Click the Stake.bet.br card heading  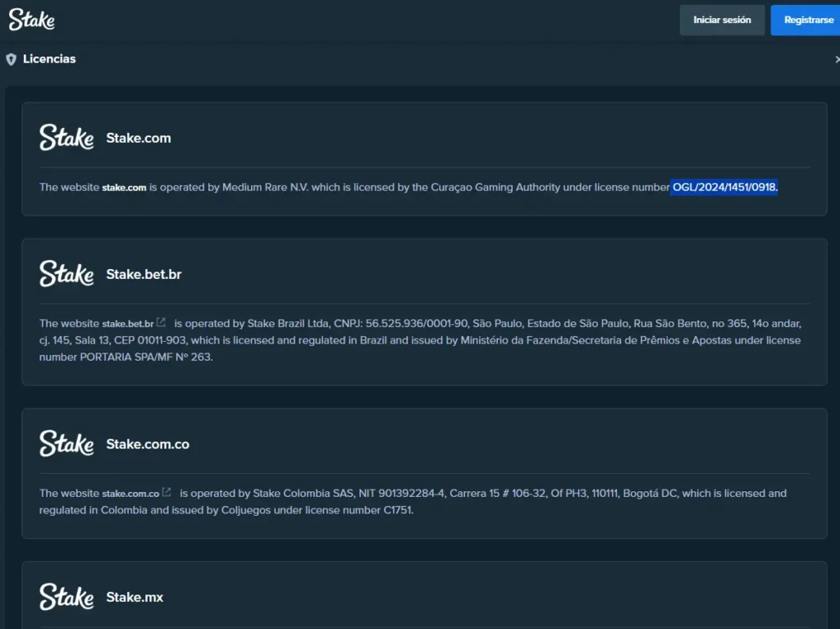(x=144, y=274)
